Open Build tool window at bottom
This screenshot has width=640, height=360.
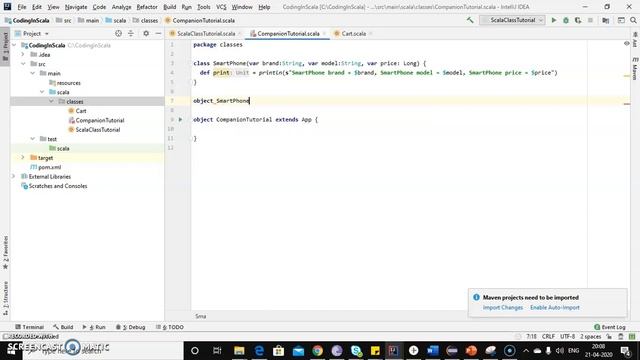pos(63,327)
